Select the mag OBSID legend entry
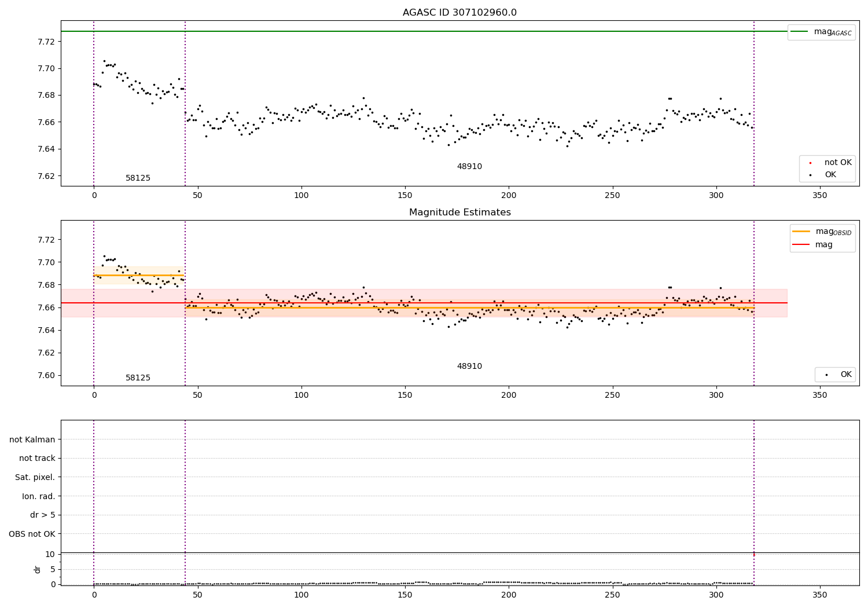Image resolution: width=868 pixels, height=608 pixels. pos(822,232)
